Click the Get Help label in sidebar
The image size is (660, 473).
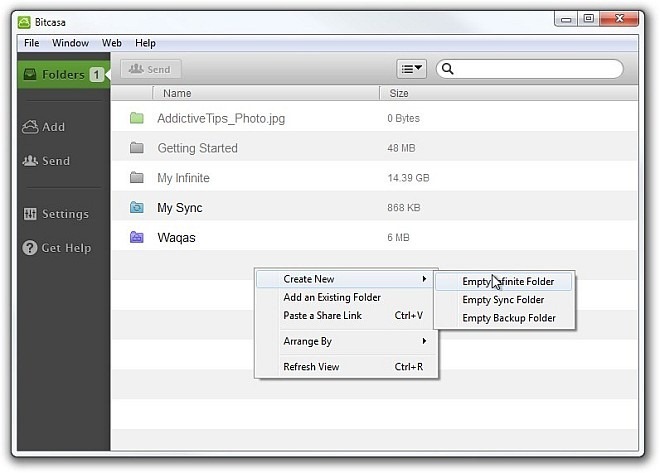[66, 248]
